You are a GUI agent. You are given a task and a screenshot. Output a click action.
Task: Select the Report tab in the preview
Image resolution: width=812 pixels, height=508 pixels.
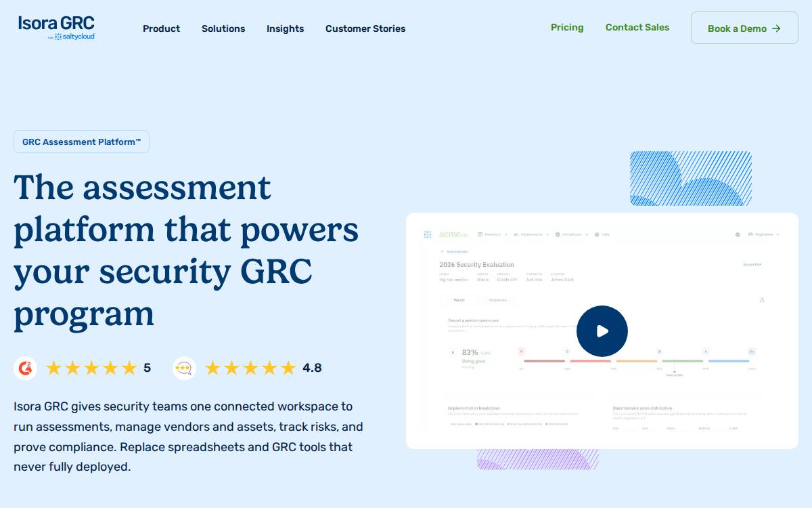click(459, 300)
